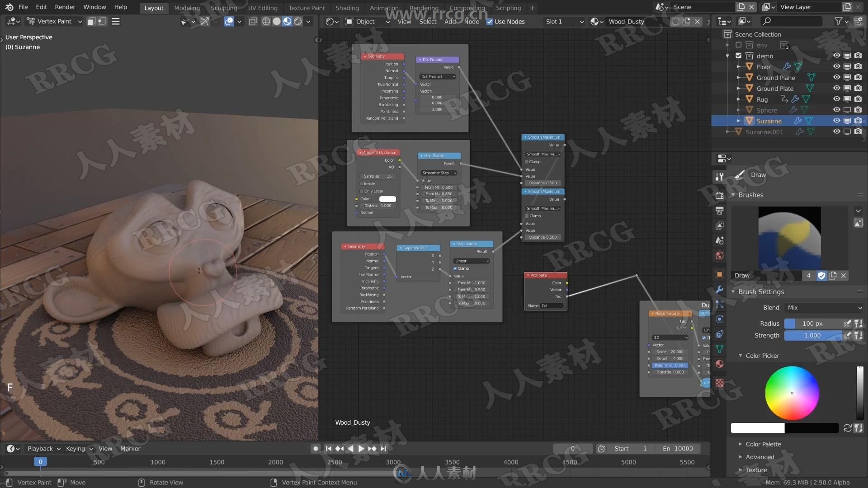Click the Animation playback start button

click(x=361, y=448)
